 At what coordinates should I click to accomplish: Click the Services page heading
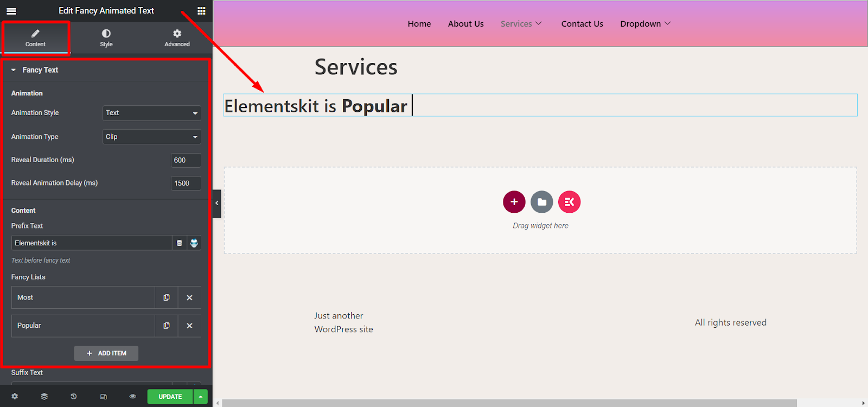pos(356,67)
